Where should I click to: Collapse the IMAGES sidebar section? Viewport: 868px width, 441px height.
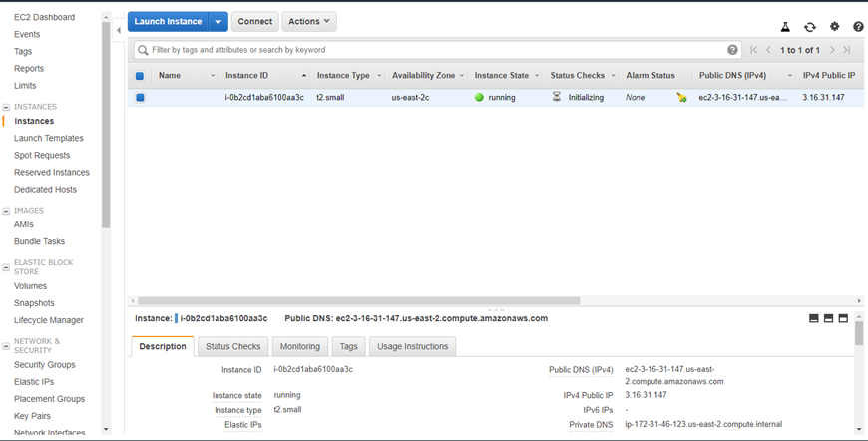tap(6, 211)
